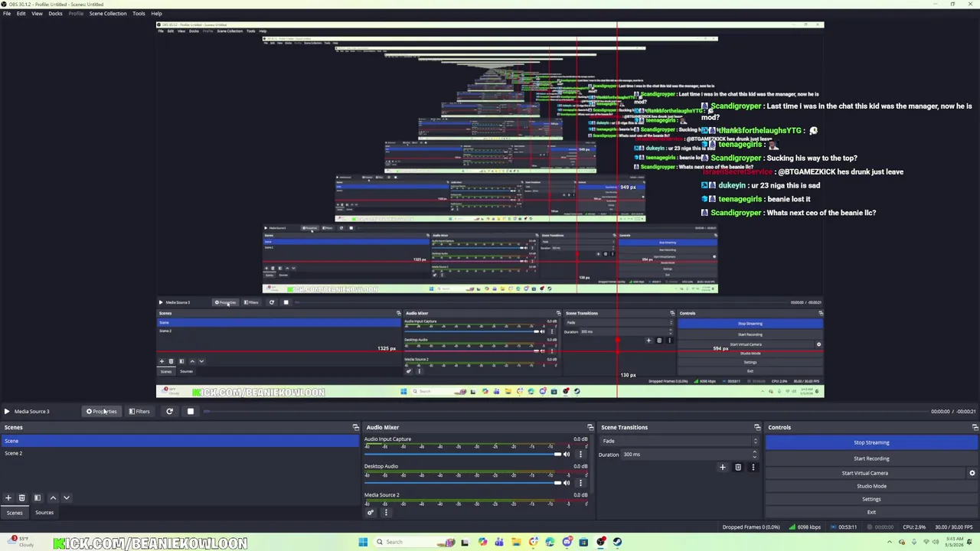Float the Controls dock via popout icon

[975, 428]
